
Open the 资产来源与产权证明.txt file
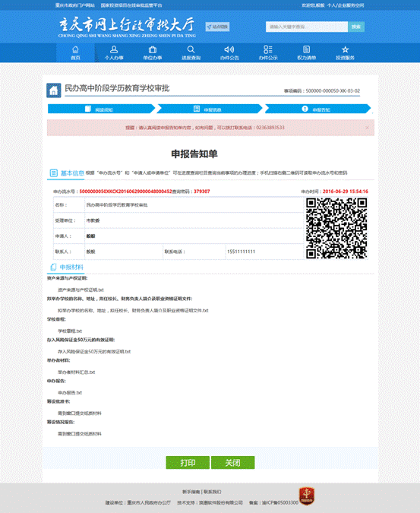coord(81,290)
